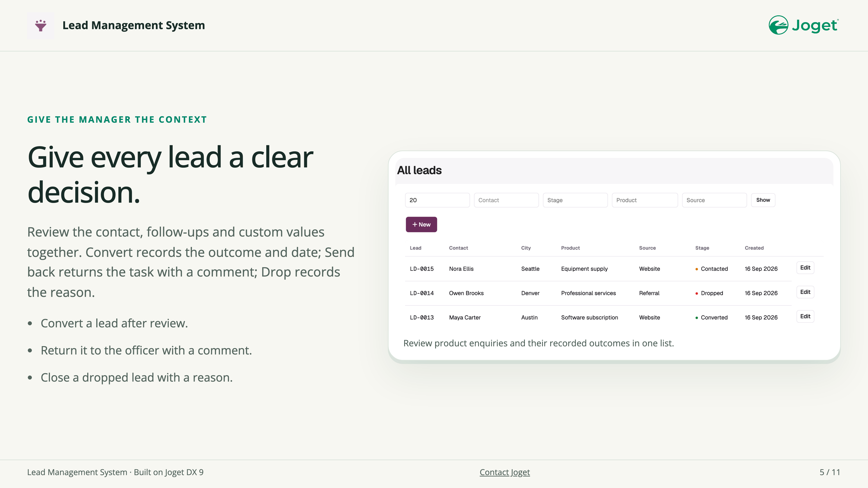The height and width of the screenshot is (488, 868).
Task: Click the orange Contacted status dot
Action: coord(696,269)
